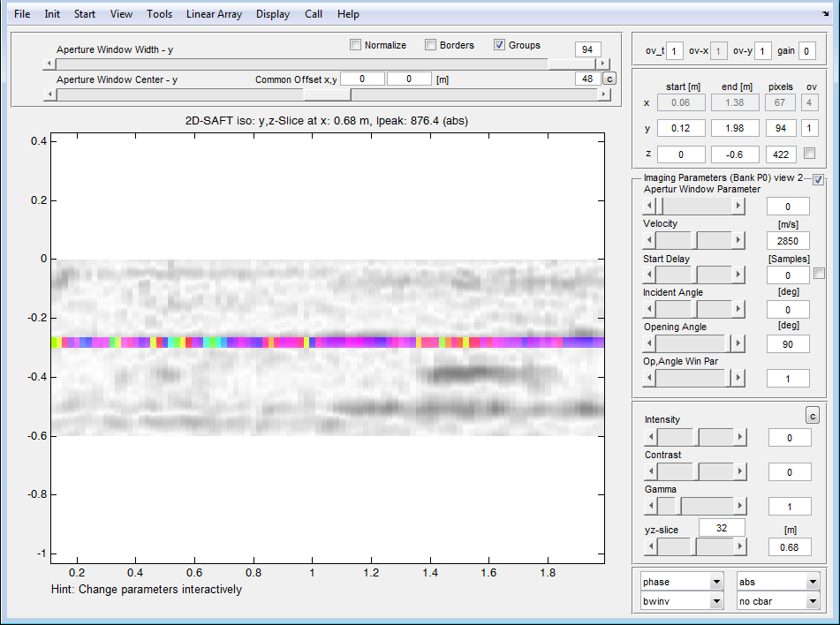The width and height of the screenshot is (840, 625).
Task: Open the Tools menu
Action: click(159, 14)
